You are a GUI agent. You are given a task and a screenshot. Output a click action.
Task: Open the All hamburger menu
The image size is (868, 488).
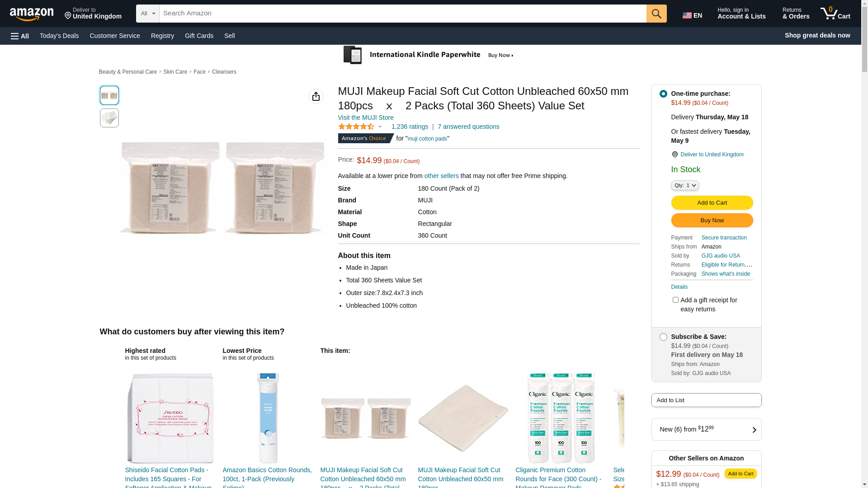coord(20,36)
